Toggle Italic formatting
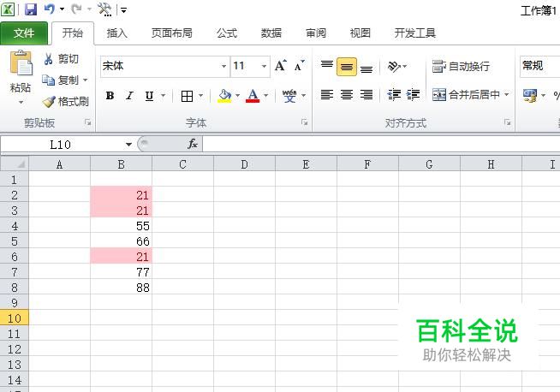 pyautogui.click(x=129, y=96)
